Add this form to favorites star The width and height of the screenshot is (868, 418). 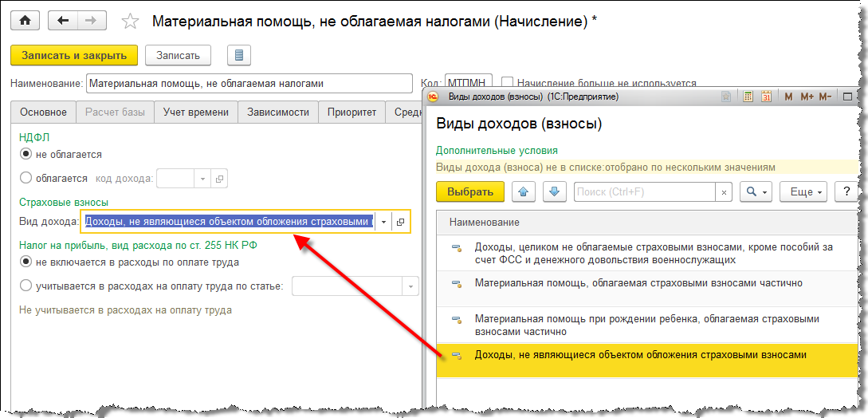[130, 21]
